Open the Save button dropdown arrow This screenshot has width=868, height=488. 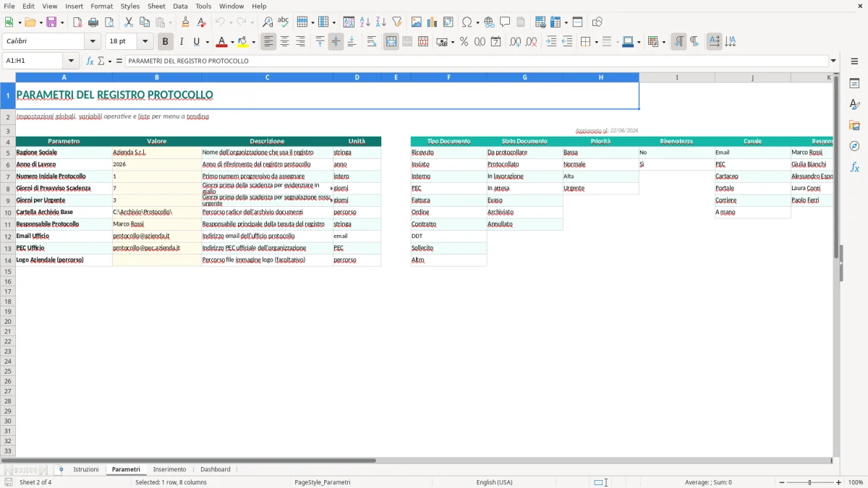pos(62,22)
